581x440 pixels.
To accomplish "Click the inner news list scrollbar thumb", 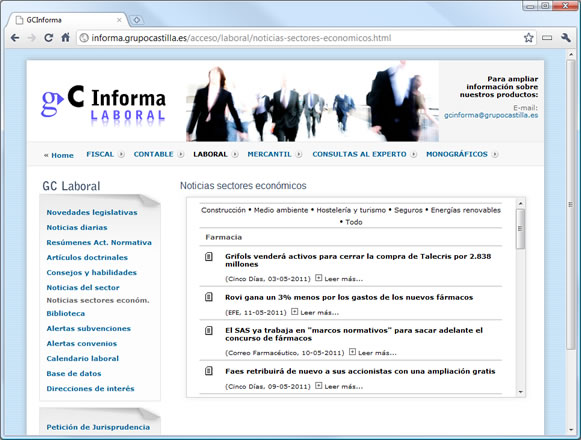I will (x=520, y=229).
